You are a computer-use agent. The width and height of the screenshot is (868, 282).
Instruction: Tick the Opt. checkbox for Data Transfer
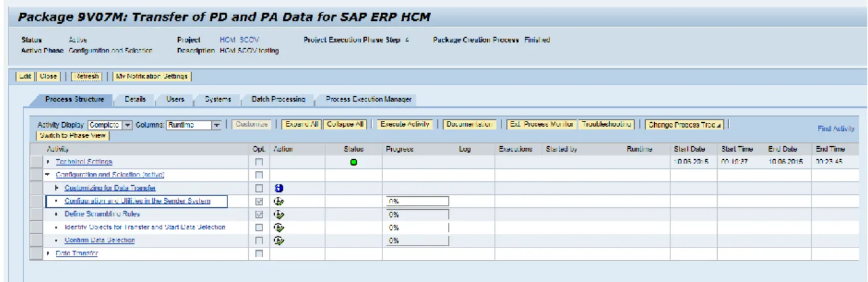pos(259,254)
